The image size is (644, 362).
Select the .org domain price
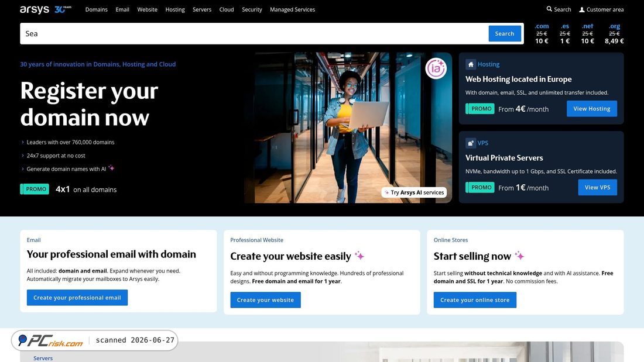(x=614, y=34)
